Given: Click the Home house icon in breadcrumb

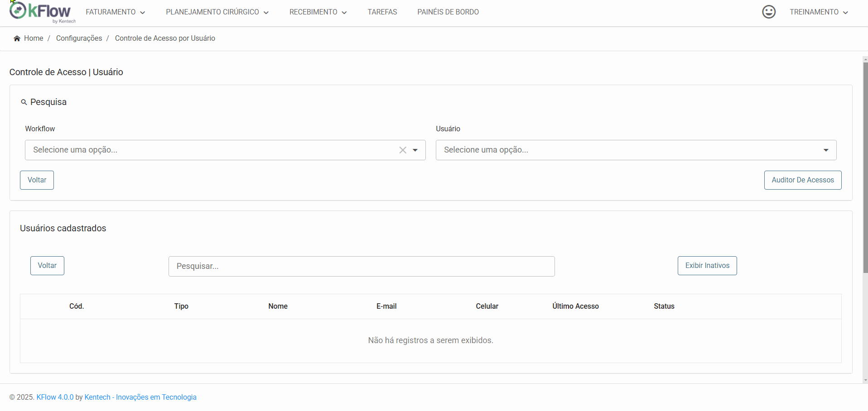Looking at the screenshot, I should (17, 38).
